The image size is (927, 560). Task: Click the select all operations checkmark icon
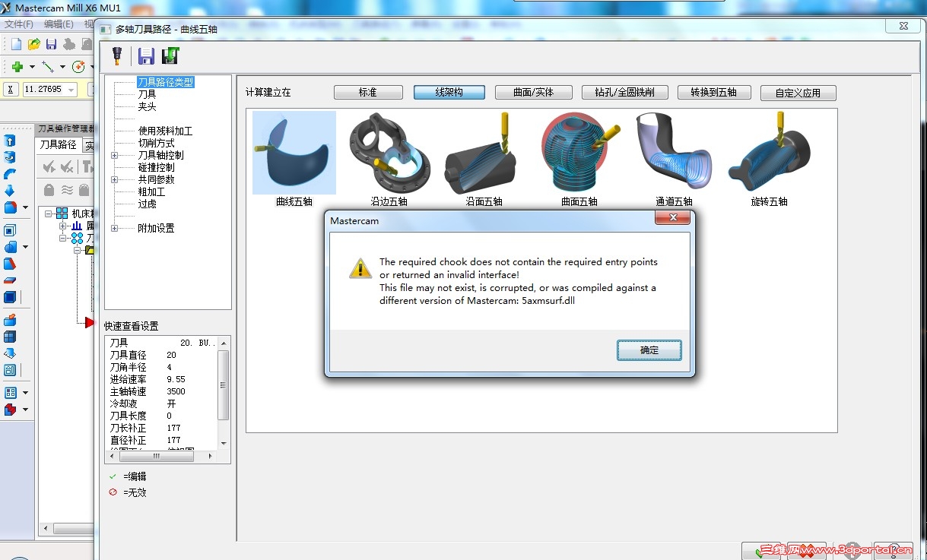point(49,167)
